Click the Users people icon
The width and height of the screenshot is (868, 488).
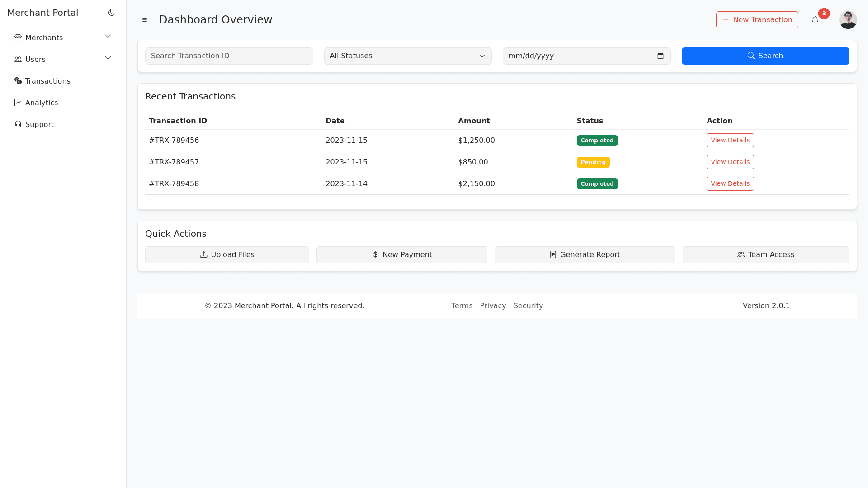[x=18, y=60]
